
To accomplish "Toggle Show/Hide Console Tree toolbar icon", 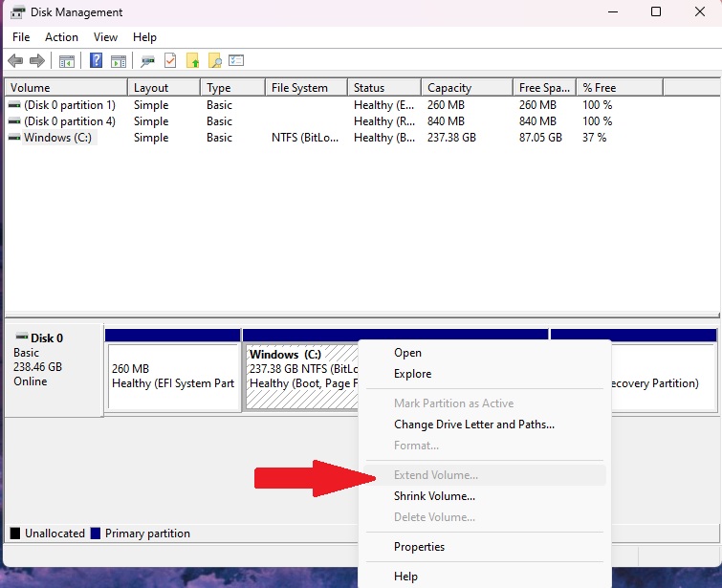I will pyautogui.click(x=67, y=61).
